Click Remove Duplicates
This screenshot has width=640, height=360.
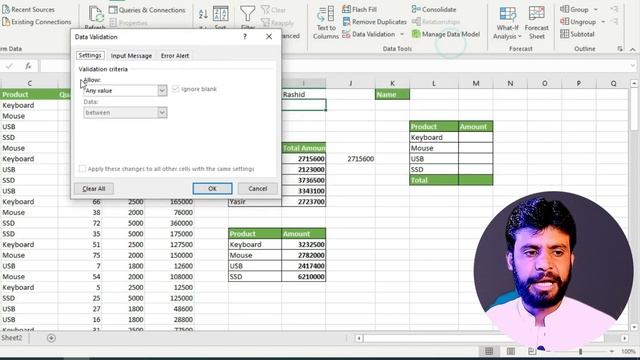click(375, 22)
